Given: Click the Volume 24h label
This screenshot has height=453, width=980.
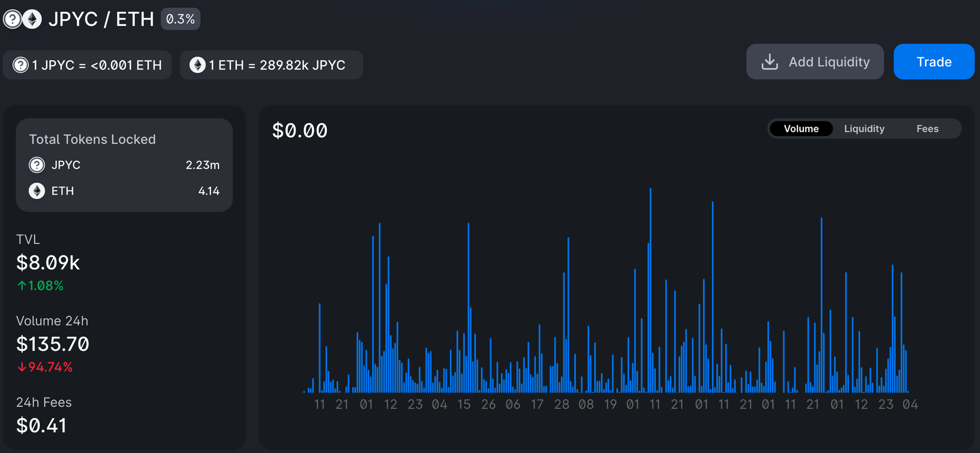Looking at the screenshot, I should click(52, 321).
